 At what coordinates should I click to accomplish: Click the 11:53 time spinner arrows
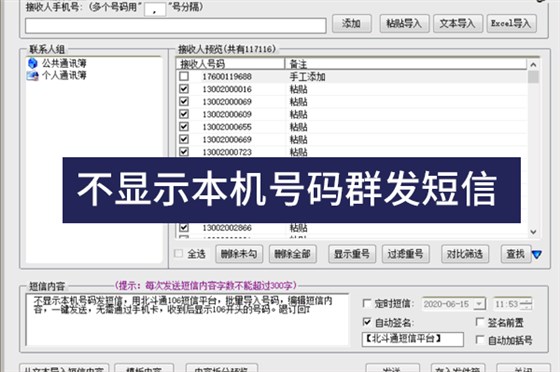click(x=526, y=304)
